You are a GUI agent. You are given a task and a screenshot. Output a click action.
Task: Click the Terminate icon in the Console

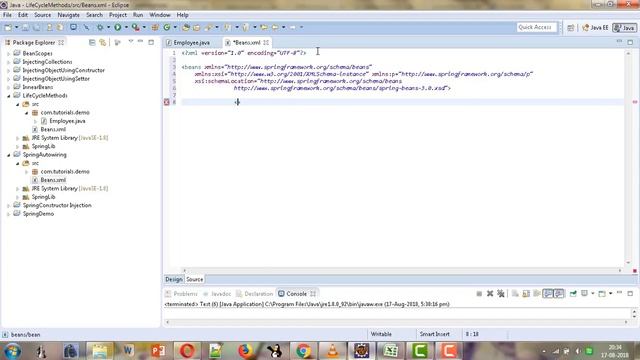click(x=479, y=293)
